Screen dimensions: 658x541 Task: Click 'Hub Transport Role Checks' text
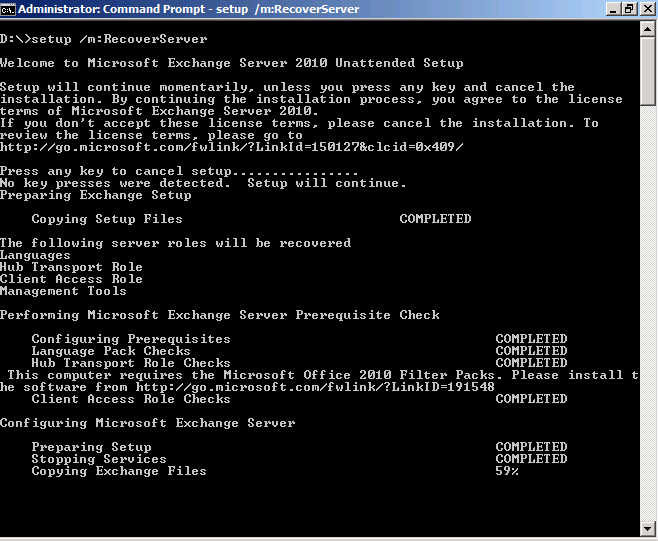(131, 363)
